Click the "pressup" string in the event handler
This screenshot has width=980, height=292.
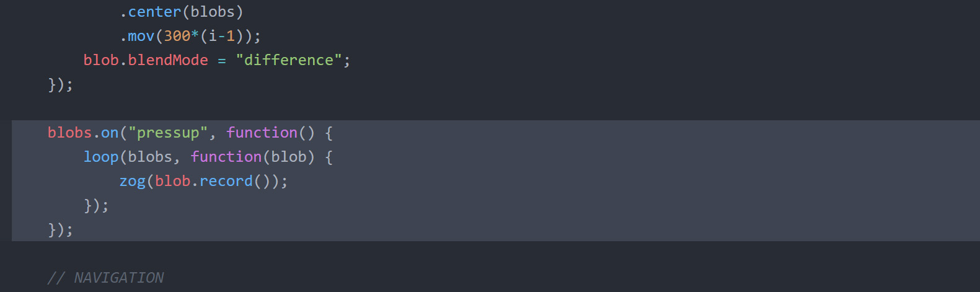[x=168, y=133]
